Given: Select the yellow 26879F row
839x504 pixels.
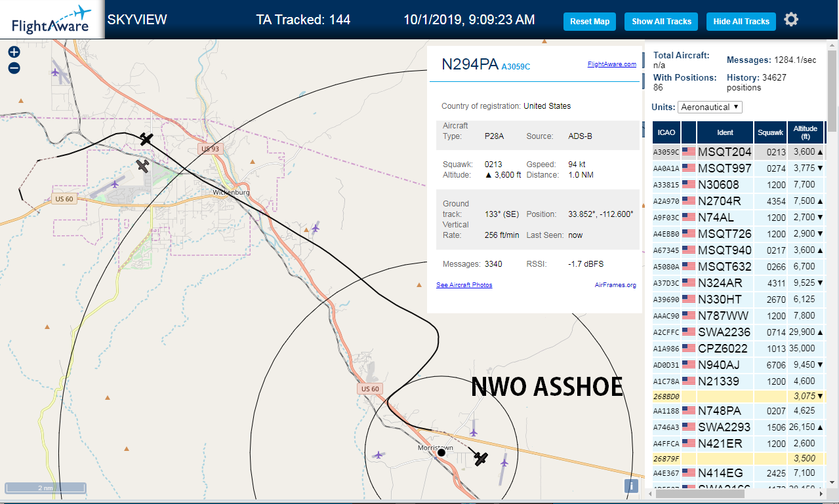Looking at the screenshot, I should coord(738,459).
